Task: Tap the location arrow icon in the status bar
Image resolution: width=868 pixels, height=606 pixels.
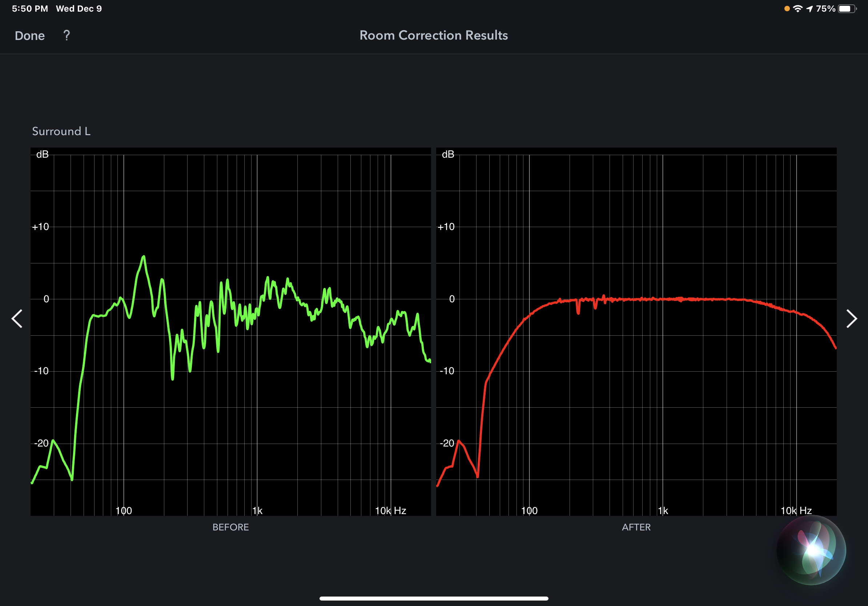Action: pyautogui.click(x=809, y=9)
